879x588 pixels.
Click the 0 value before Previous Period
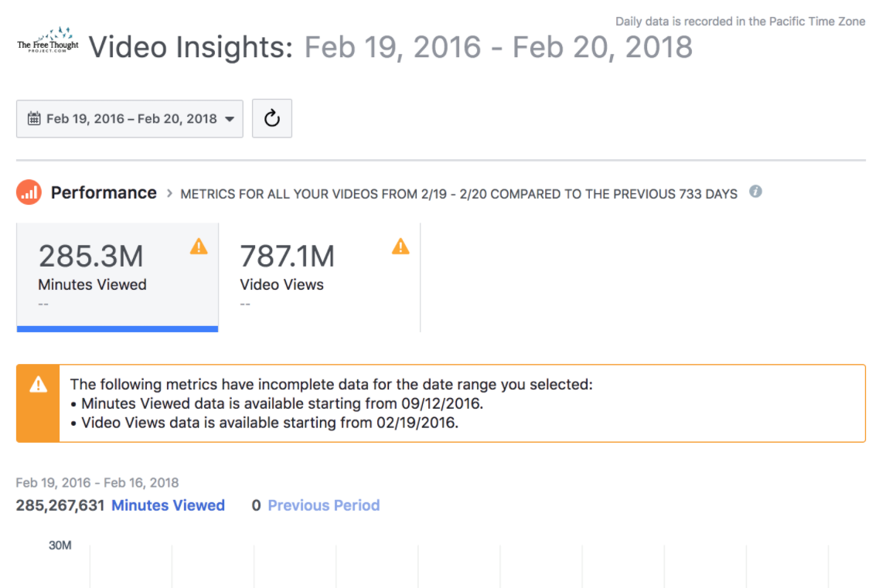pos(256,505)
